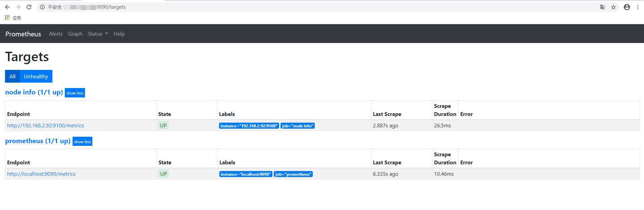Viewport: 644px width, 210px height.
Task: Bookmark this page with the star icon
Action: point(613,7)
